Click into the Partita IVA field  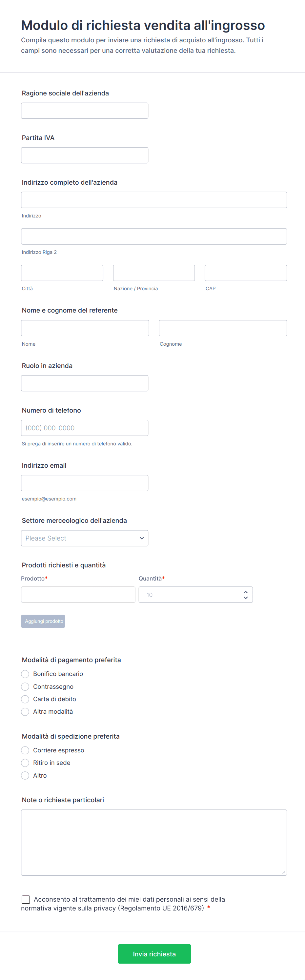click(x=84, y=155)
